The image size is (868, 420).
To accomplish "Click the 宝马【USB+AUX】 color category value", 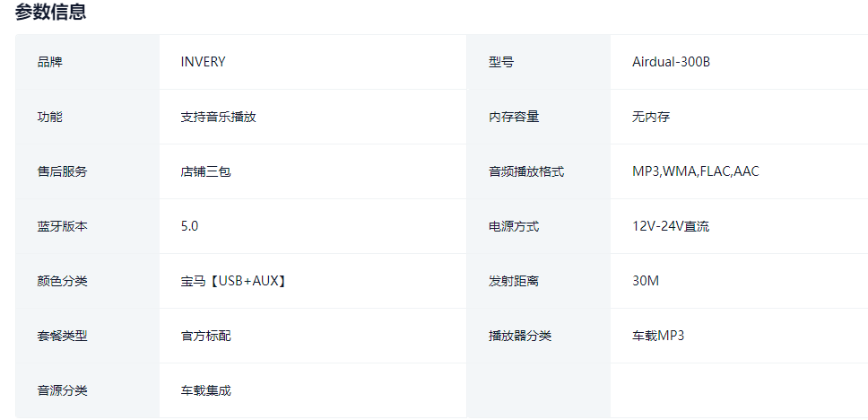I will click(x=234, y=281).
